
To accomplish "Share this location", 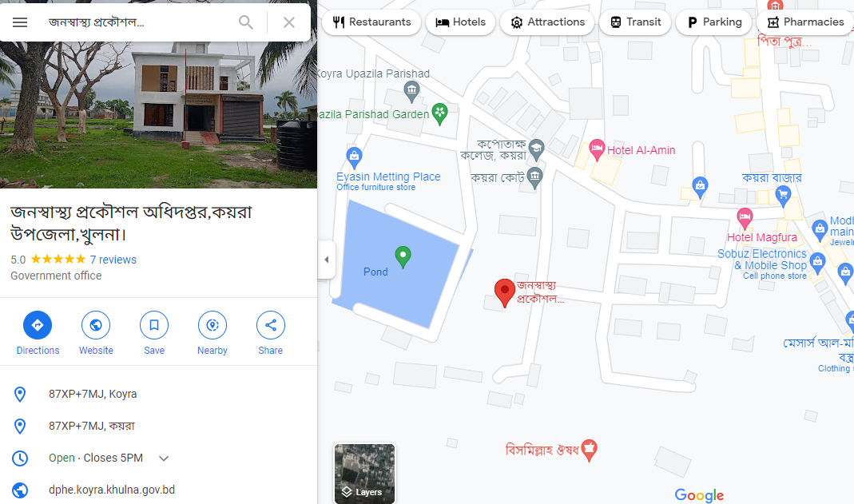I will [271, 325].
